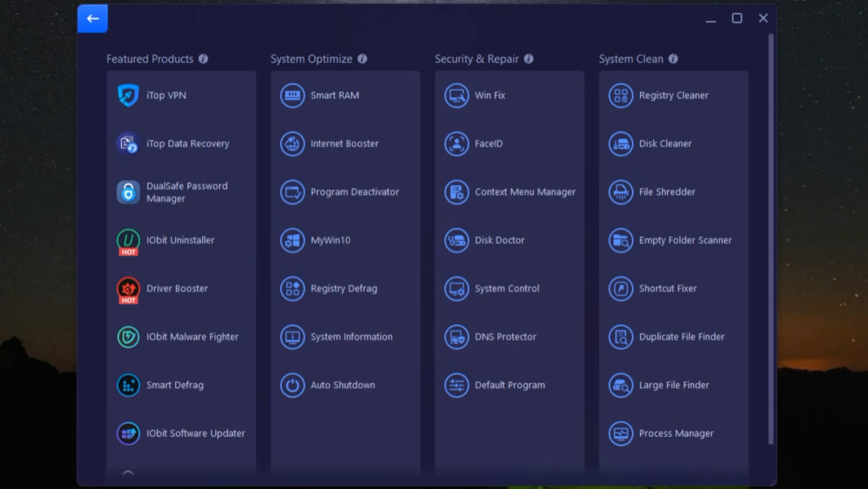This screenshot has height=489, width=868.
Task: Open File Shredder icon
Action: pos(620,192)
